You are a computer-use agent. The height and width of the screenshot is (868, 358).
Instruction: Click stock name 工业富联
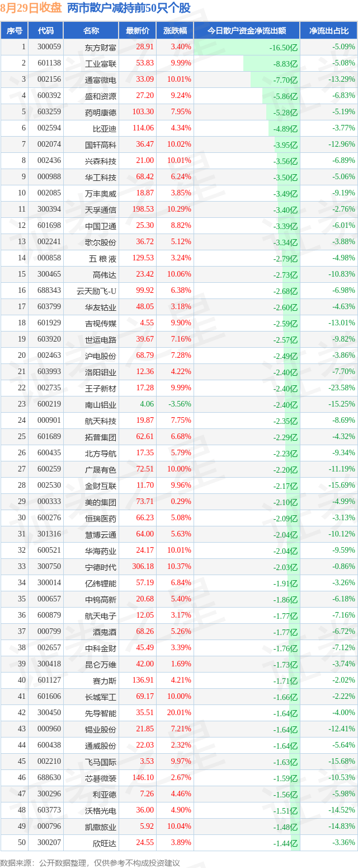pos(101,64)
